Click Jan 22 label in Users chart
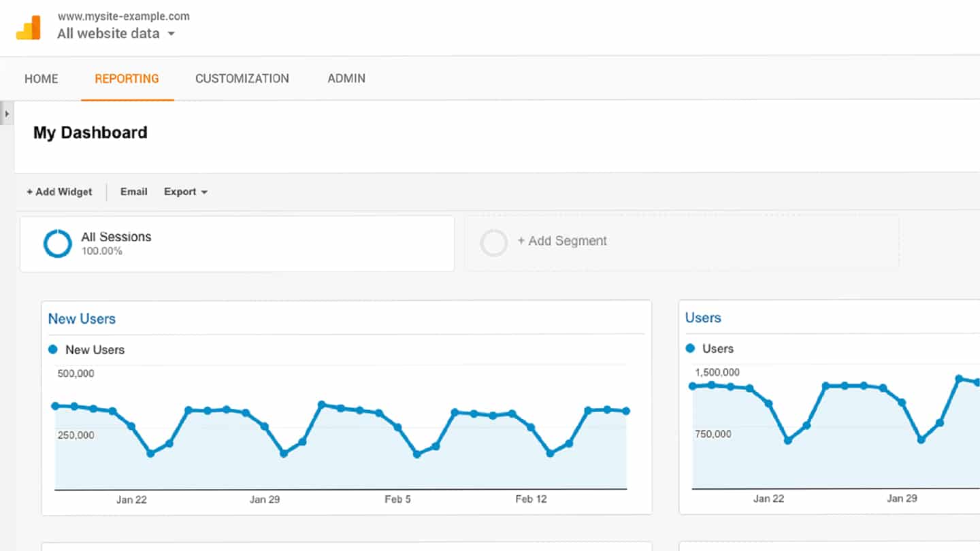 coord(768,499)
